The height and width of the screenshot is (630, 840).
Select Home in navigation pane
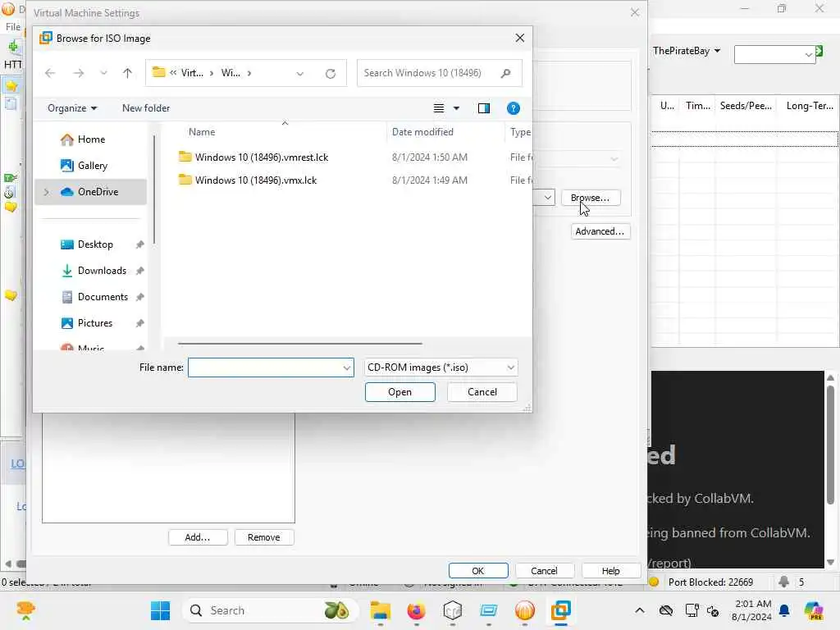tap(90, 139)
